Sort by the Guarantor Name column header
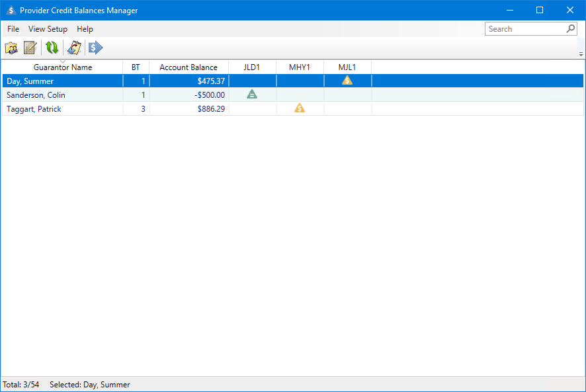The height and width of the screenshot is (392, 586). point(63,67)
